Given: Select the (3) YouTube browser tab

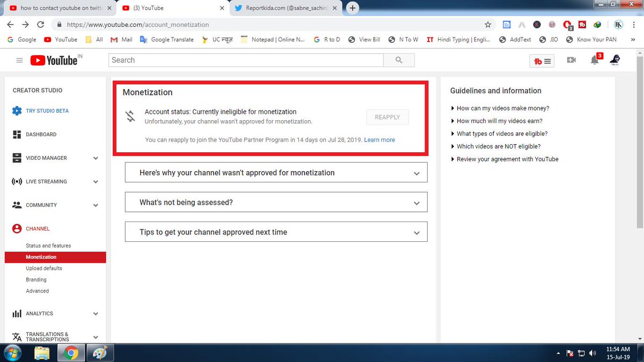Looking at the screenshot, I should coord(172,8).
